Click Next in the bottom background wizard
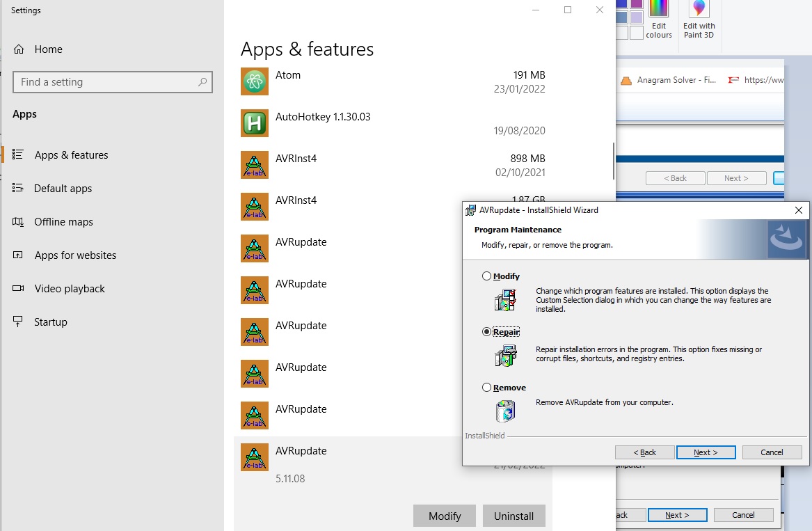This screenshot has height=531, width=812. [677, 515]
